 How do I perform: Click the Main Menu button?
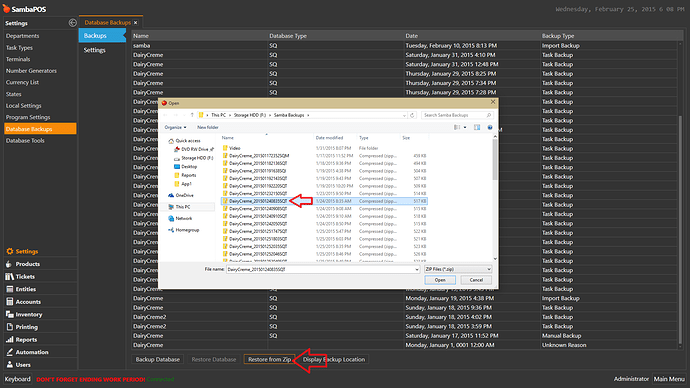[669, 379]
